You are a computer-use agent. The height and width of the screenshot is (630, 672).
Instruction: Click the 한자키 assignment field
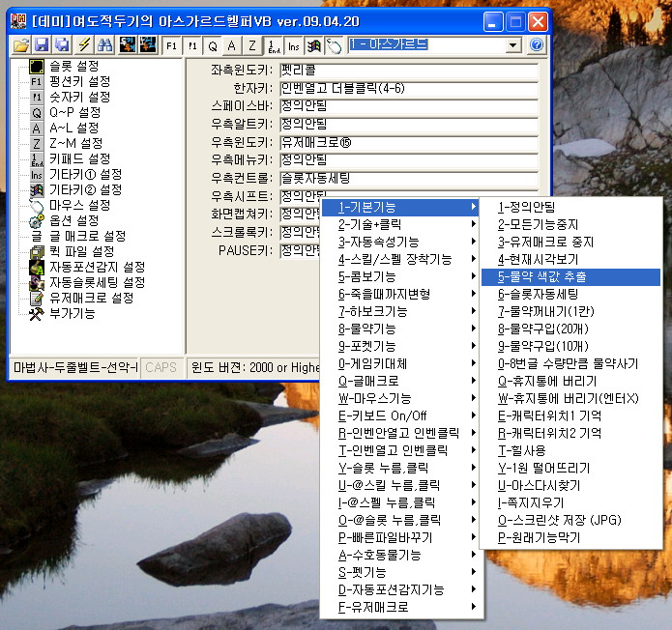tap(407, 88)
